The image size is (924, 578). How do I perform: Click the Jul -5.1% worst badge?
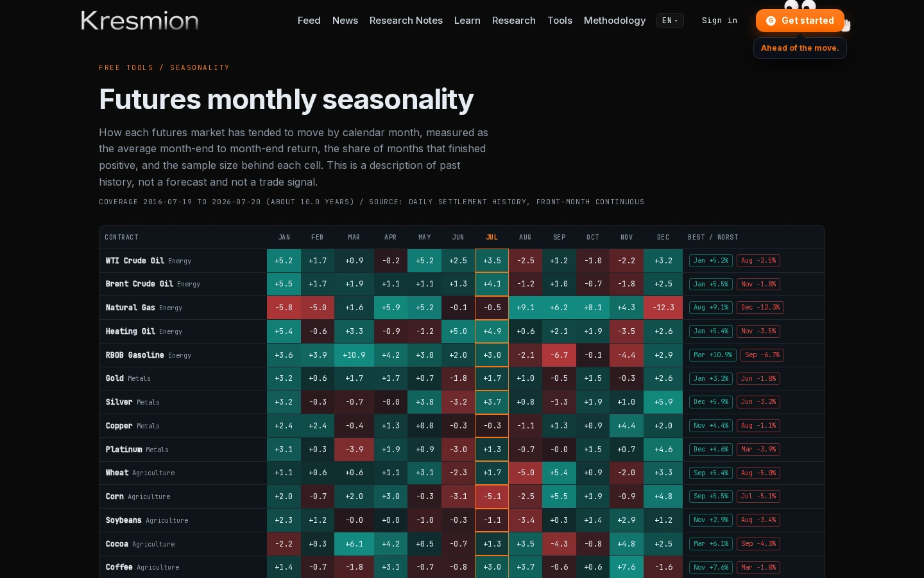click(x=758, y=496)
